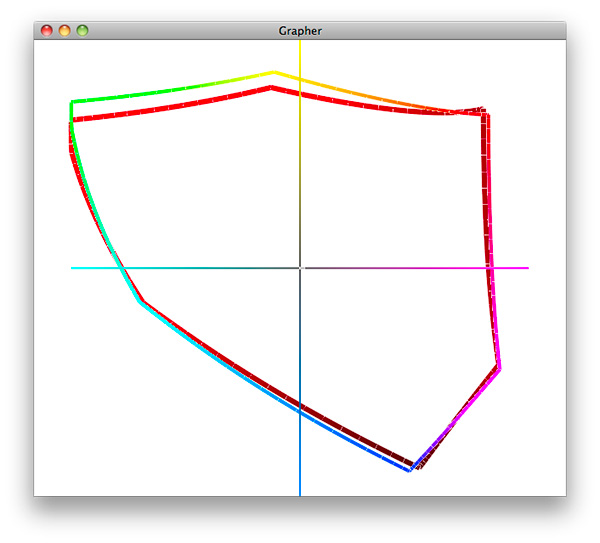This screenshot has width=600, height=543.
Task: Click the green top-left corner of rainbow curve
Action: [x=71, y=102]
